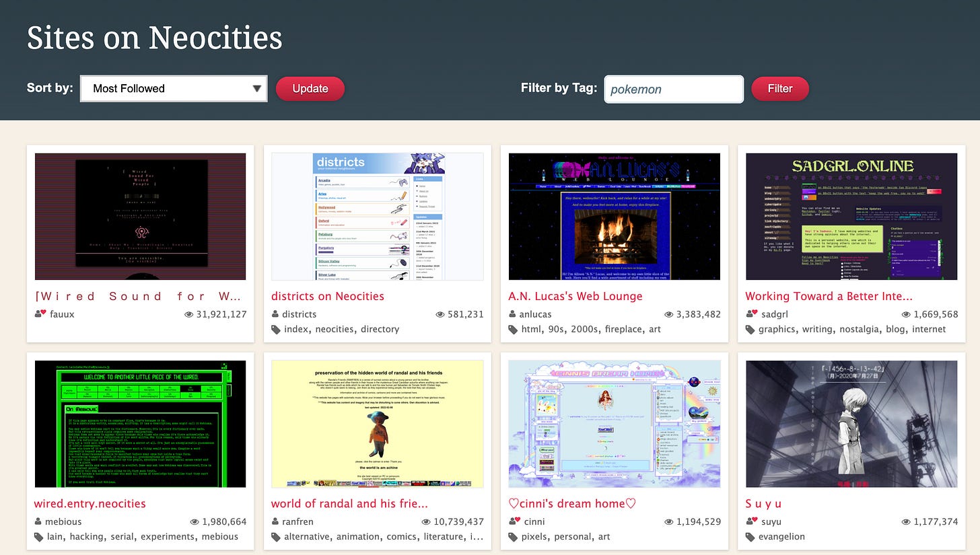
Task: Open the cinni's dream home thumbnail
Action: (615, 424)
